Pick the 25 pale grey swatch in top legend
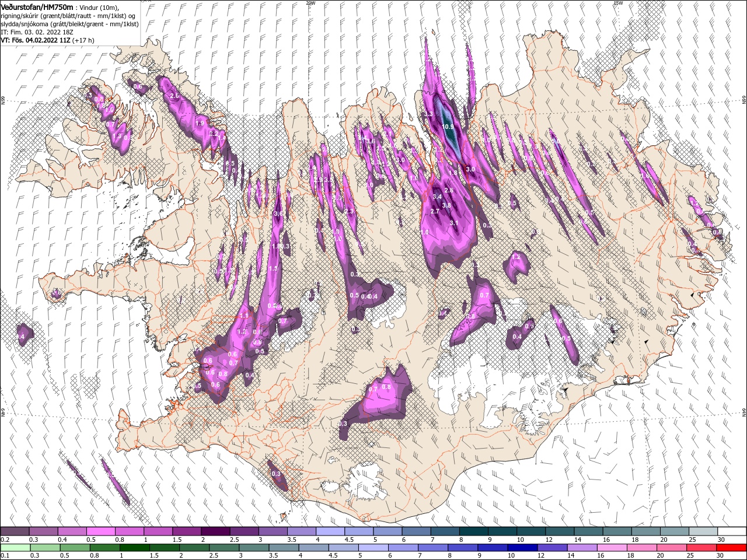Screen dimensions: 747x560 pyautogui.click(x=703, y=531)
